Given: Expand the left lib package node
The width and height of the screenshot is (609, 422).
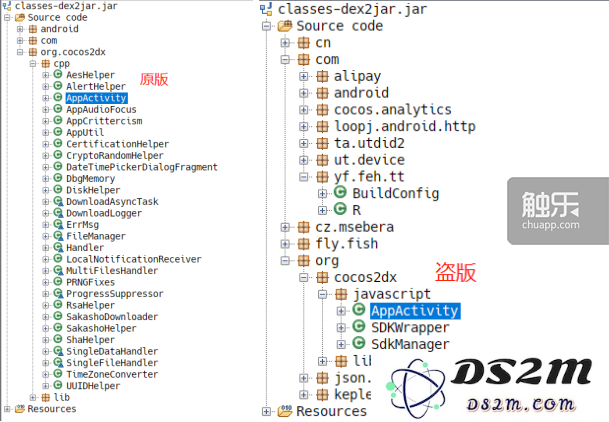Looking at the screenshot, I should 33,397.
